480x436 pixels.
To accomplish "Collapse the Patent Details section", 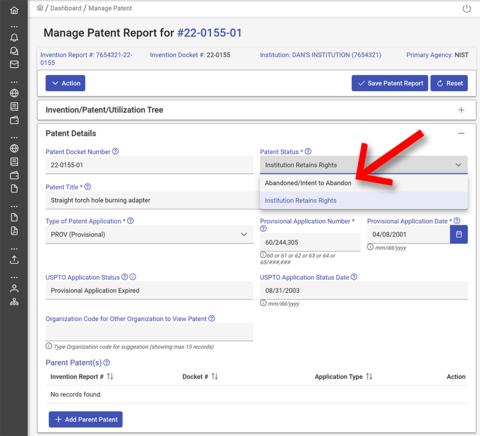I will coord(461,133).
